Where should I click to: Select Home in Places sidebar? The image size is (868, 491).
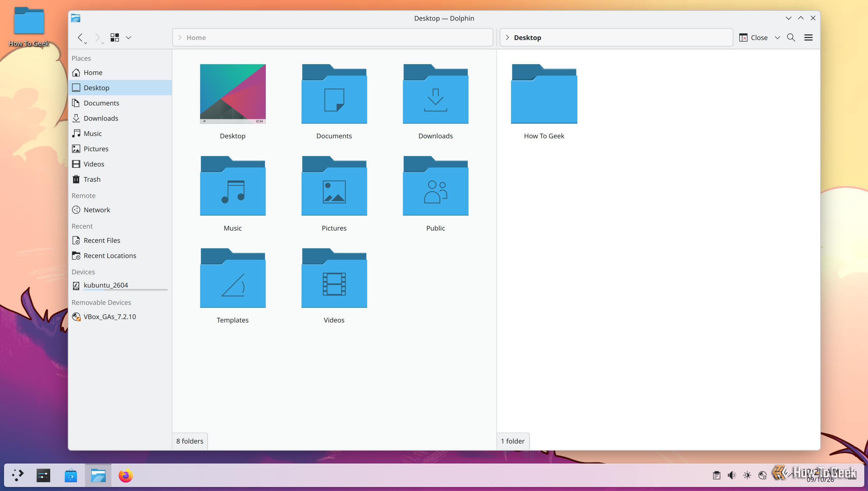120,73
